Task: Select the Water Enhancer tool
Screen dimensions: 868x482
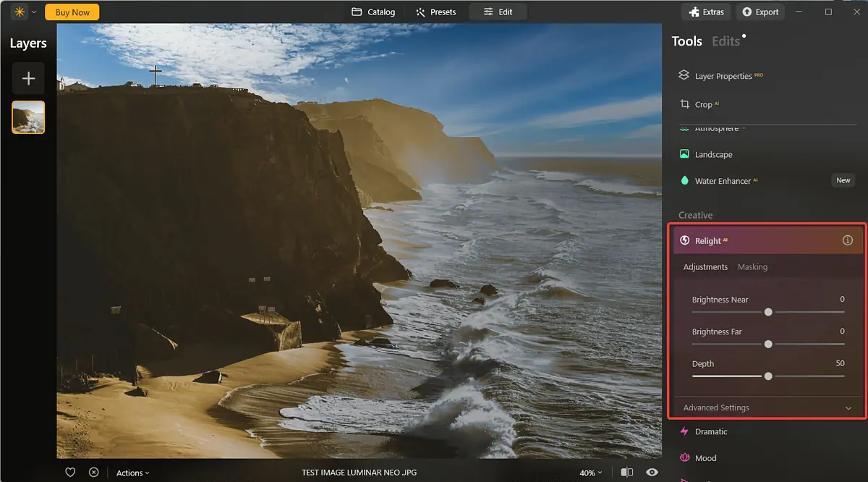Action: 723,181
